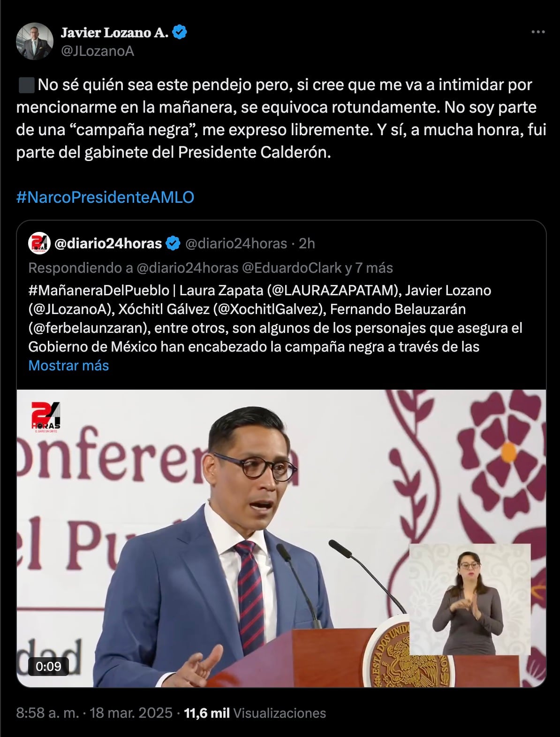
Task: Click the 0:09 video duration badge
Action: point(48,667)
